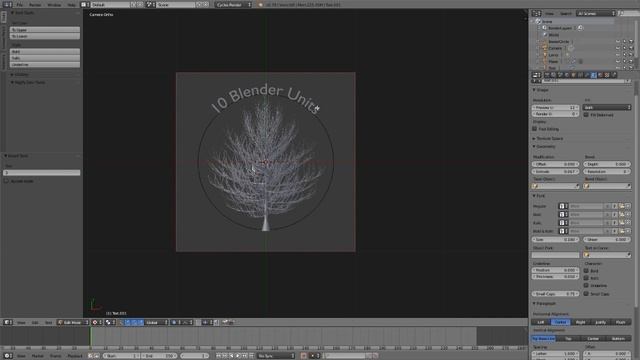Select the Camera object in outliner

(555, 48)
